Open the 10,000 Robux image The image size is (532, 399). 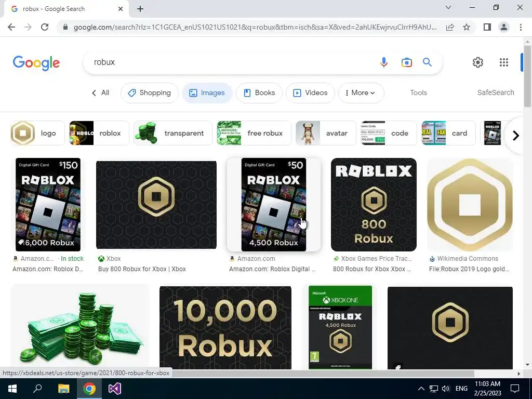pyautogui.click(x=225, y=328)
